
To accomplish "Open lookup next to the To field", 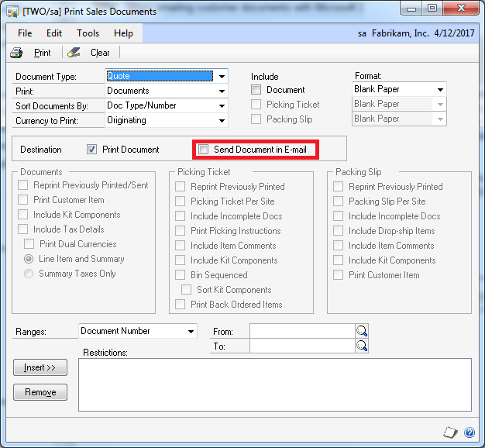I will 362,346.
